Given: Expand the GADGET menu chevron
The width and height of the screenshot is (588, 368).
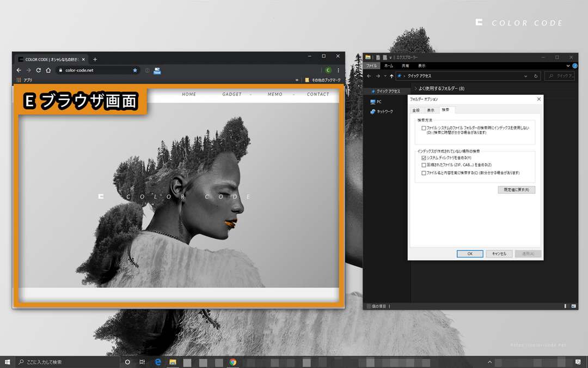Looking at the screenshot, I should (250, 95).
